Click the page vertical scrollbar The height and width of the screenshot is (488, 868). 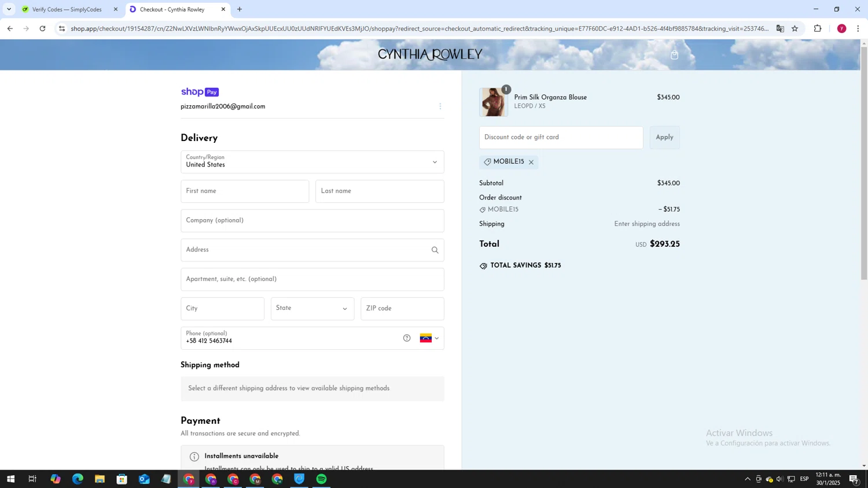click(x=864, y=164)
